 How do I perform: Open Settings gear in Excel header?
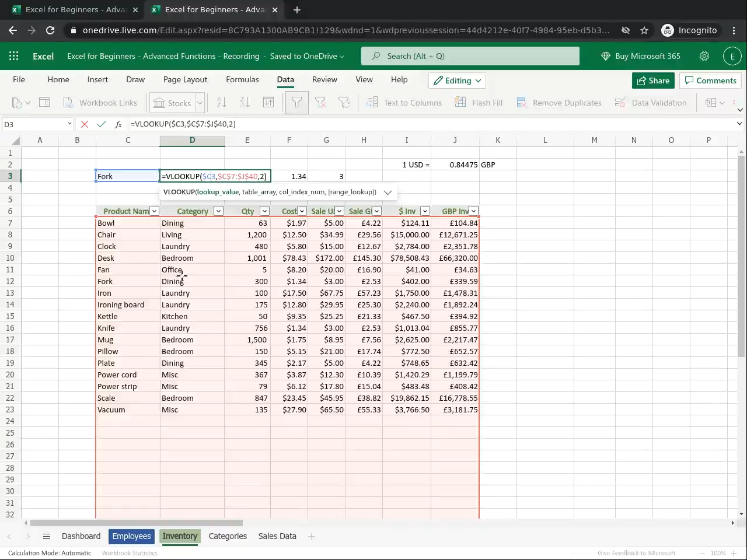point(704,56)
